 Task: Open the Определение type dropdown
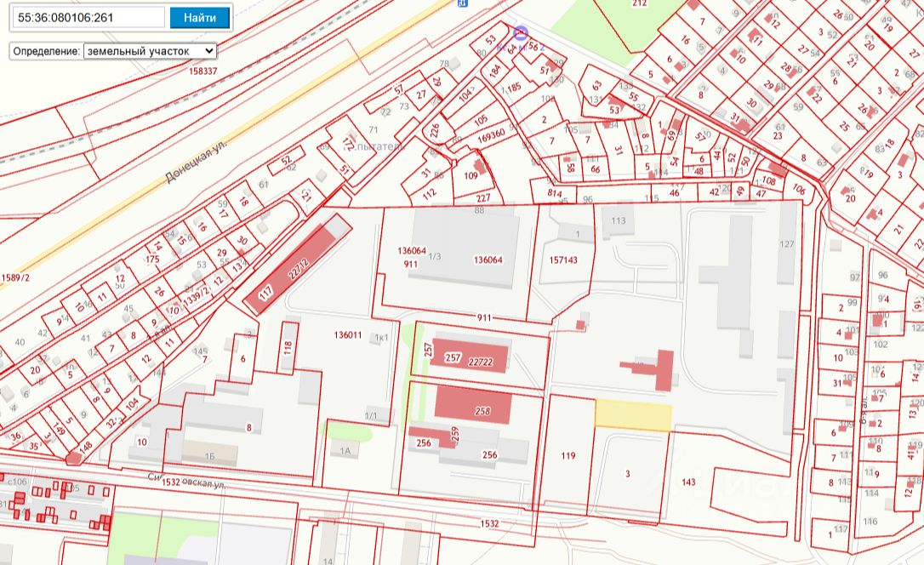click(x=150, y=51)
